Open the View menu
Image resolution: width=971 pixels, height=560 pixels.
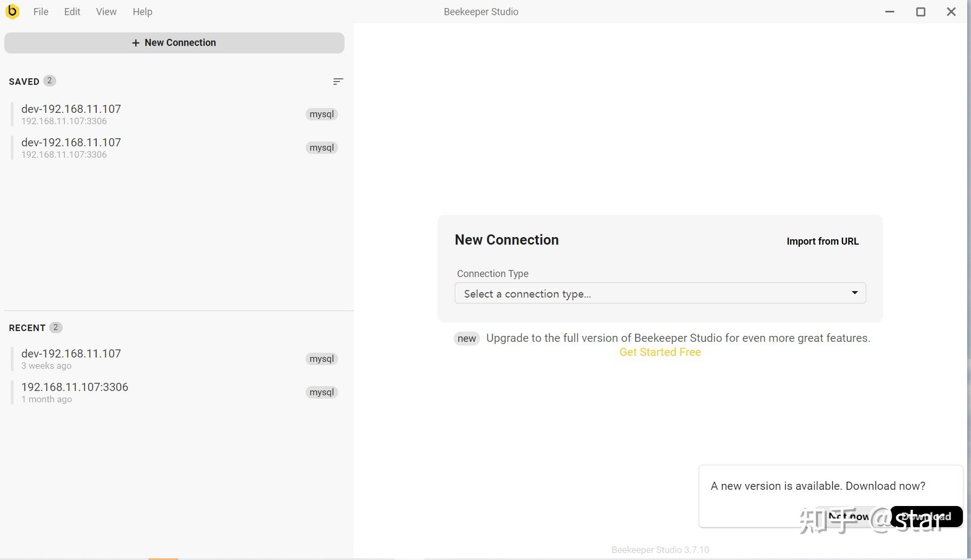coord(106,12)
